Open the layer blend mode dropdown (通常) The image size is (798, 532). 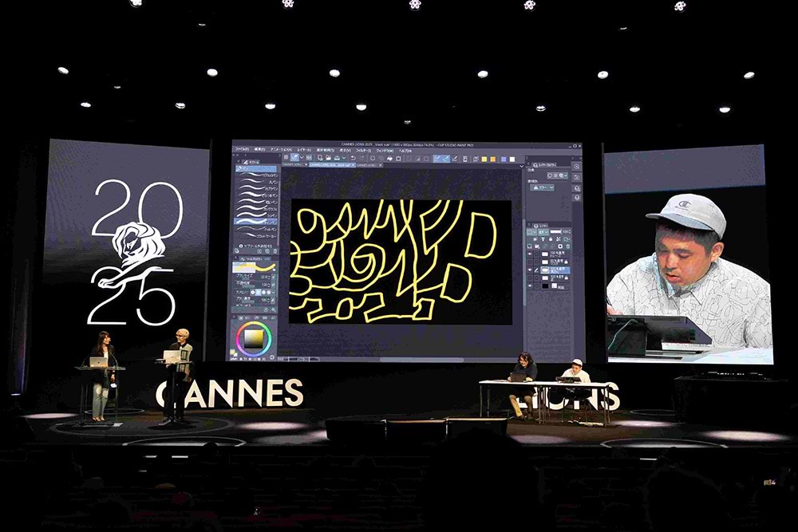click(x=543, y=231)
